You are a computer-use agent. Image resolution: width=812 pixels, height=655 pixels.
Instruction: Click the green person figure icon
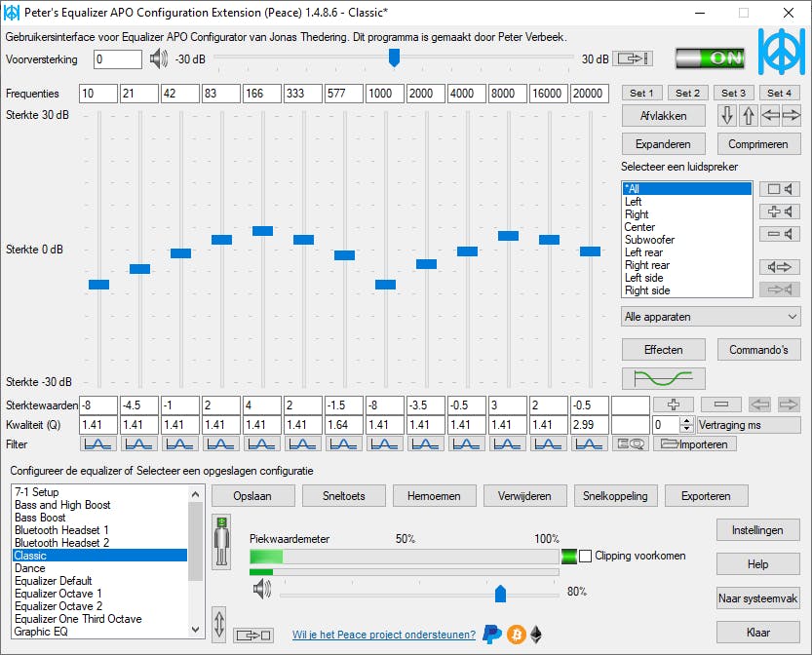point(221,542)
